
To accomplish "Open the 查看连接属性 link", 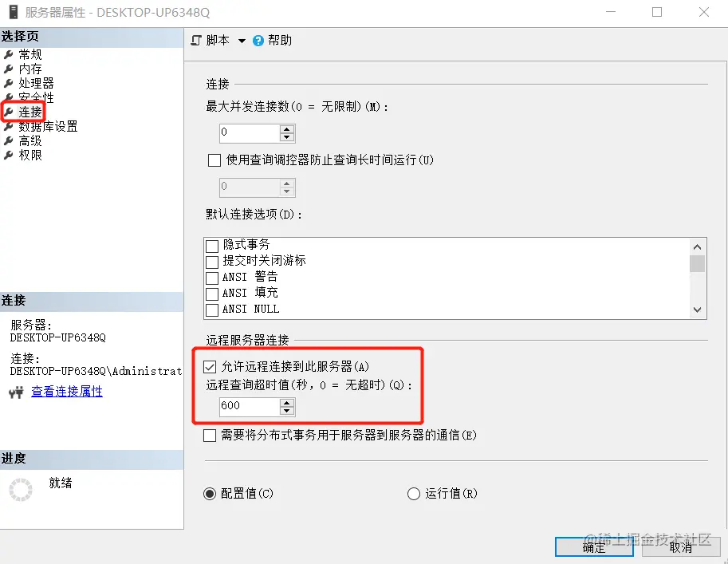I will 67,392.
